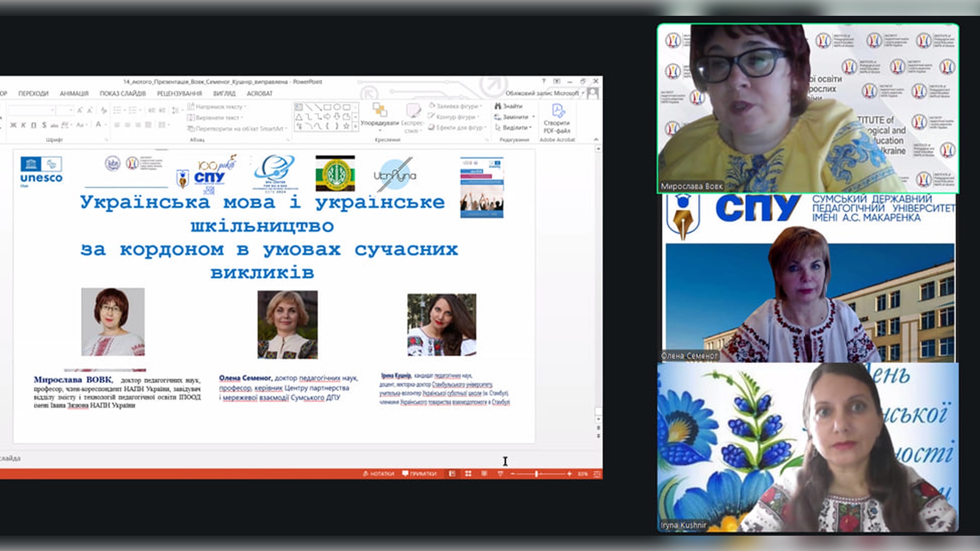This screenshot has width=980, height=551.
Task: Open Виділити dropdown
Action: [514, 128]
